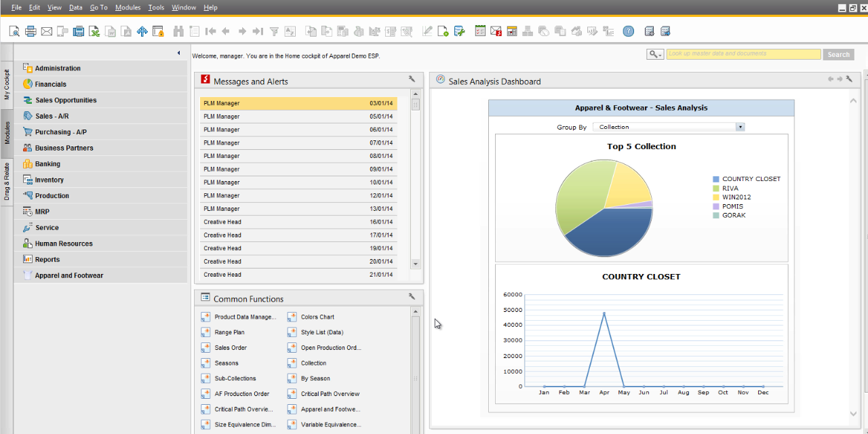Open the Group By Collection dropdown
The height and width of the screenshot is (434, 868).
(740, 127)
